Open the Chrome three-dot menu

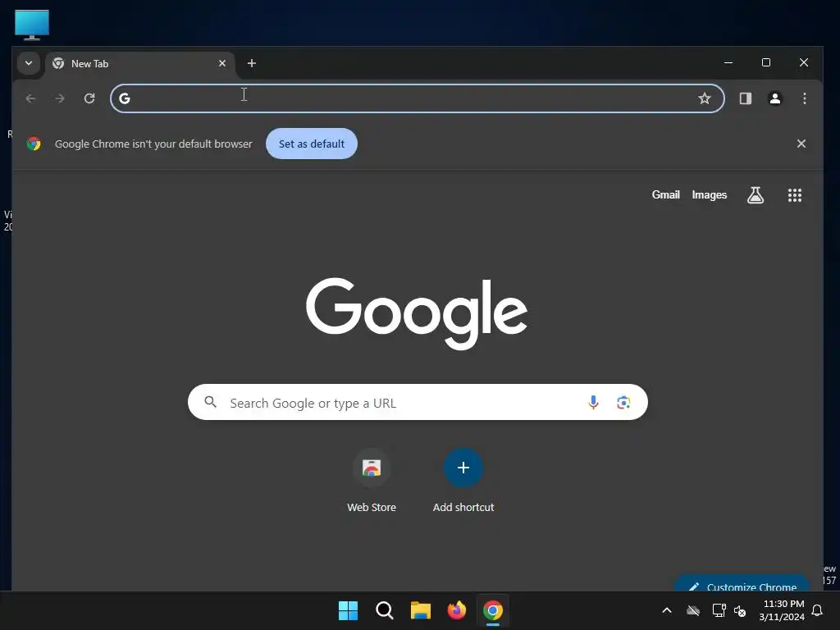click(x=804, y=98)
